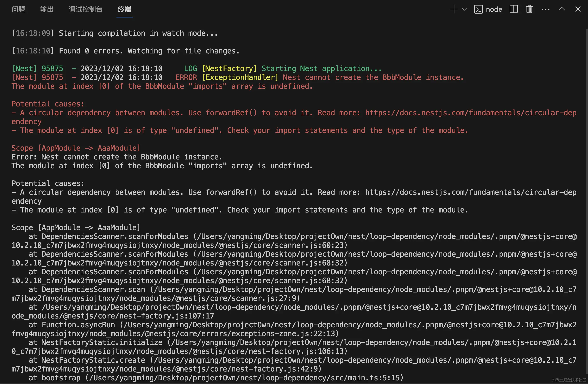588x384 pixels.
Task: Click the node terminal shell icon
Action: pos(478,9)
